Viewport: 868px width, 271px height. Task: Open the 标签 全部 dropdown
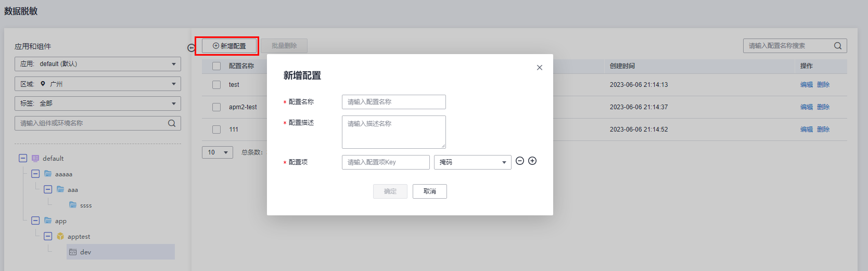(x=98, y=104)
